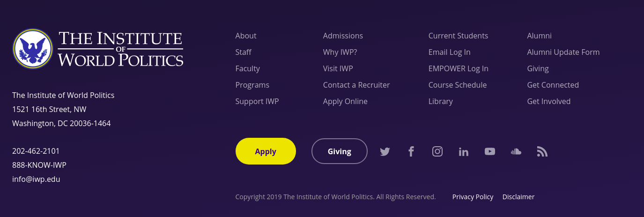Open the SoundCloud social icon
The image size is (644, 217).
[x=516, y=151]
